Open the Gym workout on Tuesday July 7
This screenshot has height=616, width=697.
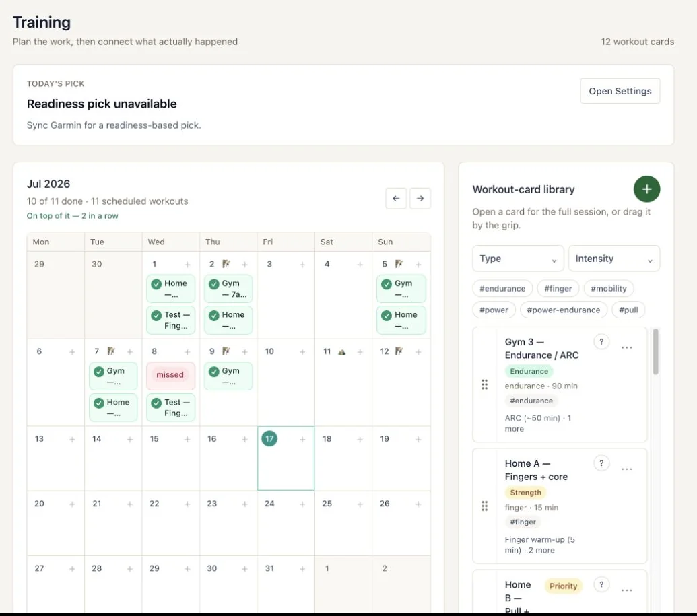pos(113,376)
